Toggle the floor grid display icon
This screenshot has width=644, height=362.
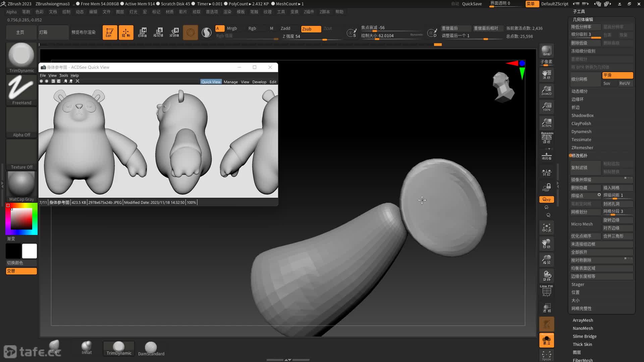coord(546,156)
